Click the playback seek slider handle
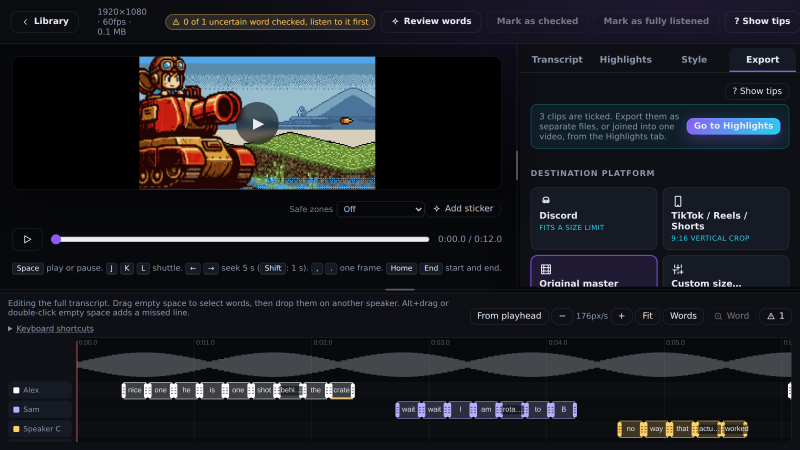800x450 pixels. (56, 239)
